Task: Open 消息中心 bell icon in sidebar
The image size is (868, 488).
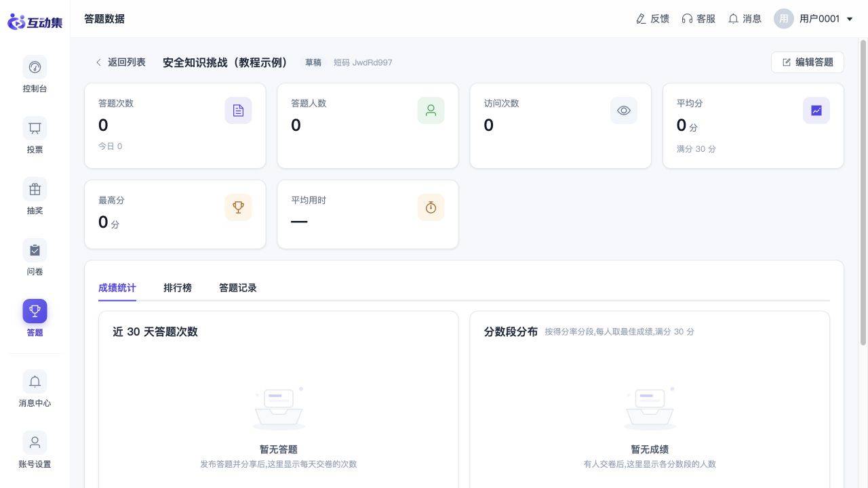Action: click(35, 382)
